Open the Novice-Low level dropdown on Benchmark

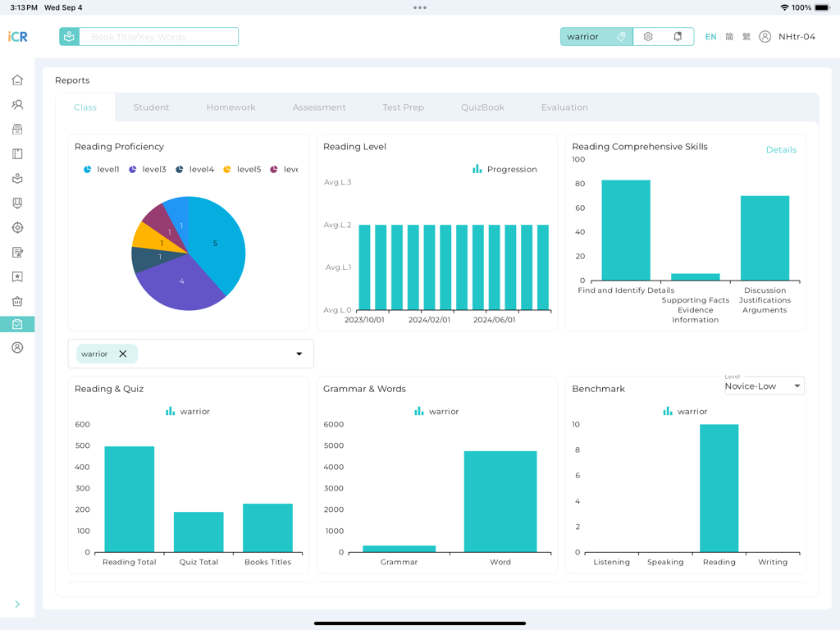pyautogui.click(x=764, y=386)
